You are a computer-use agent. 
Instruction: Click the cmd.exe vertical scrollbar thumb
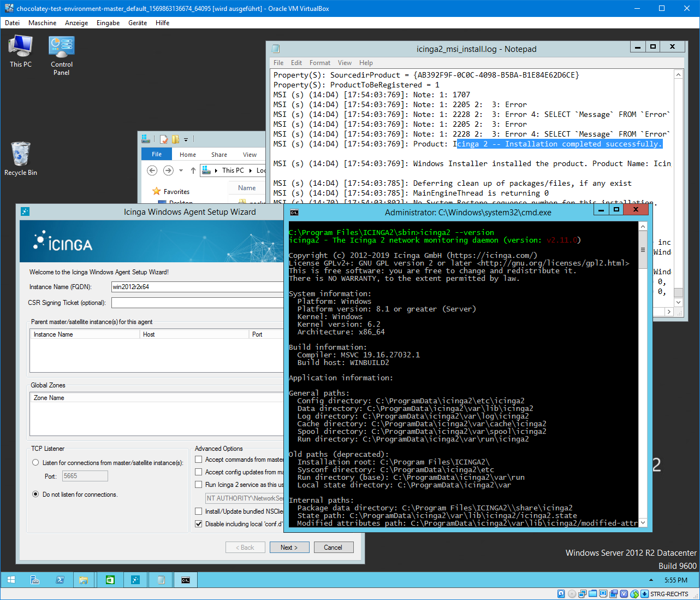[x=643, y=250]
